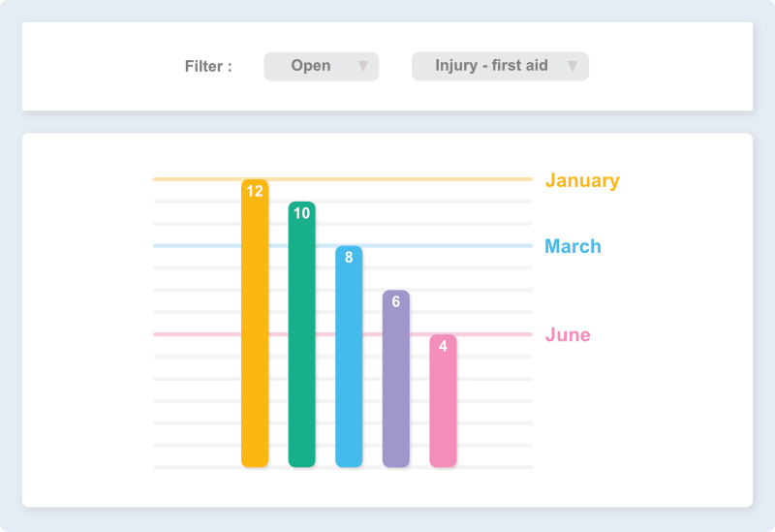
Task: Click the arrow on the Open filter
Action: pyautogui.click(x=362, y=66)
